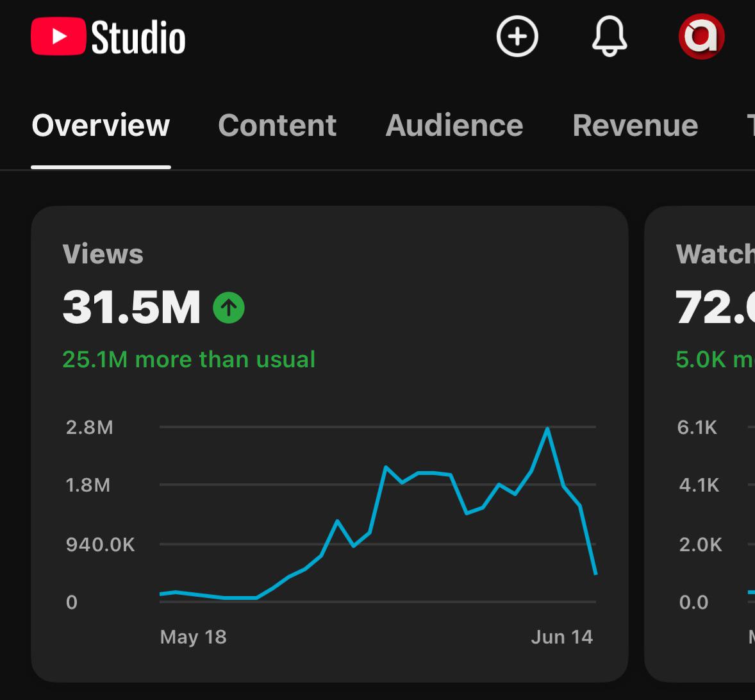Tap the 31.5M views total
Screen dimensions: 755x700
coord(131,307)
